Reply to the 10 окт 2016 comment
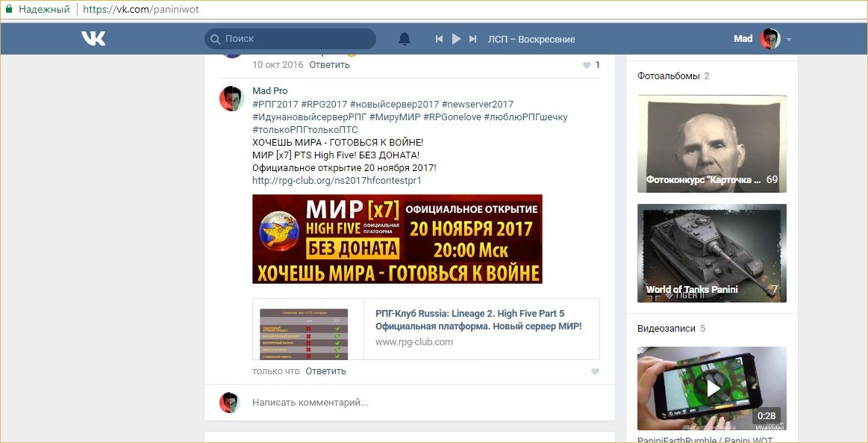This screenshot has height=443, width=868. 329,65
